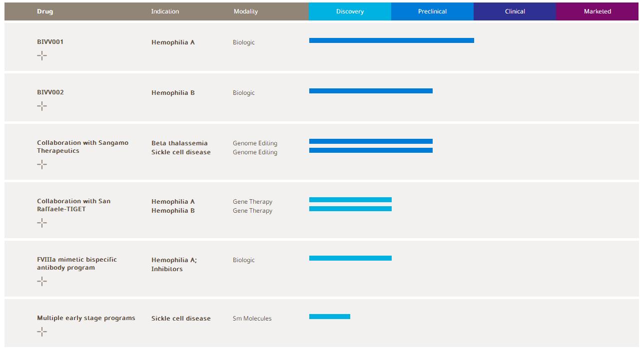Viewport: 644px width, 351px height.
Task: Click the Indication column header
Action: coord(165,11)
